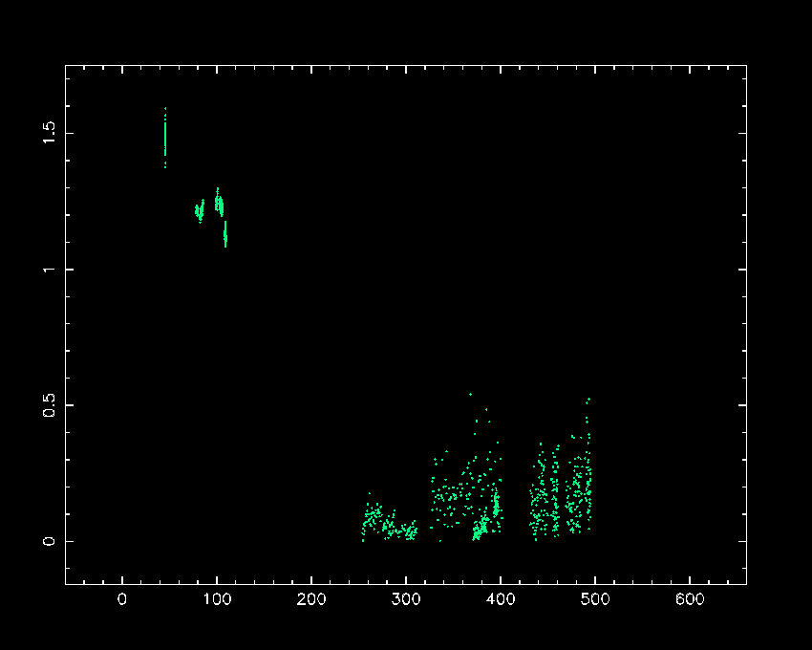Click the y-axis label 1.5

49,133
